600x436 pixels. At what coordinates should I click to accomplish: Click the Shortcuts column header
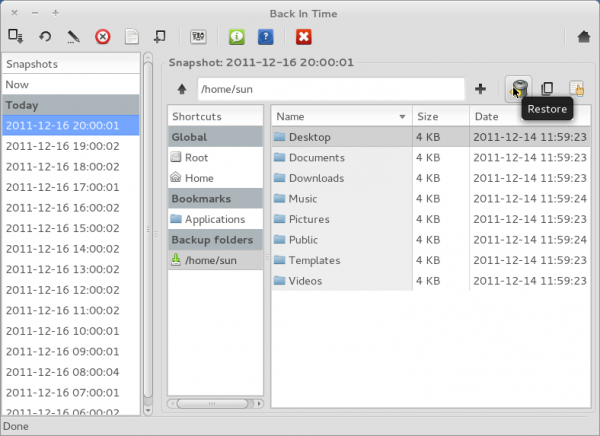(x=215, y=116)
